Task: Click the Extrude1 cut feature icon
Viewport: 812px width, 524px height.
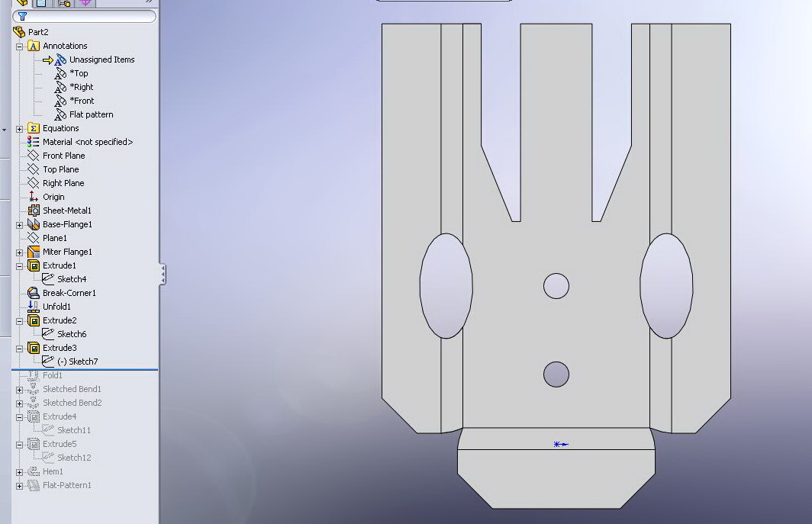Action: [33, 265]
